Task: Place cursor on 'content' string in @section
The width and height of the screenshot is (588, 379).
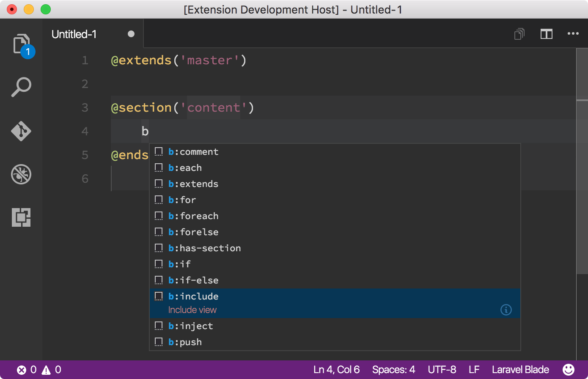Action: [214, 108]
